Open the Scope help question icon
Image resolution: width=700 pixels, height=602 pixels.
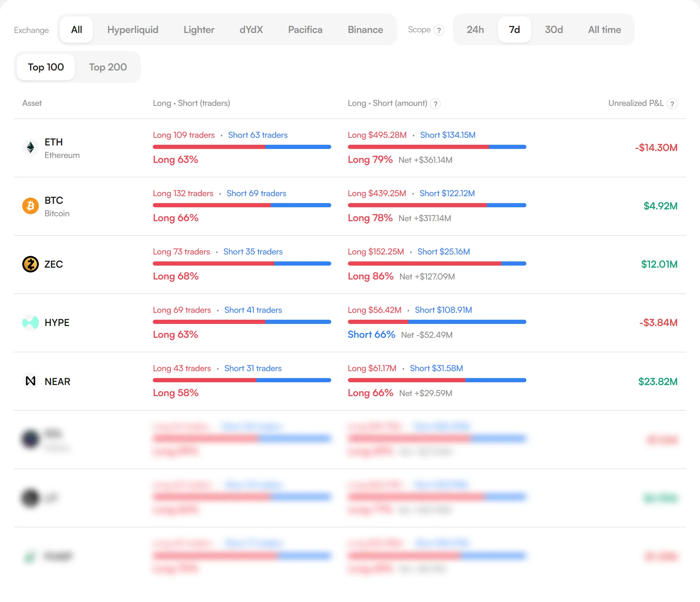tap(439, 30)
